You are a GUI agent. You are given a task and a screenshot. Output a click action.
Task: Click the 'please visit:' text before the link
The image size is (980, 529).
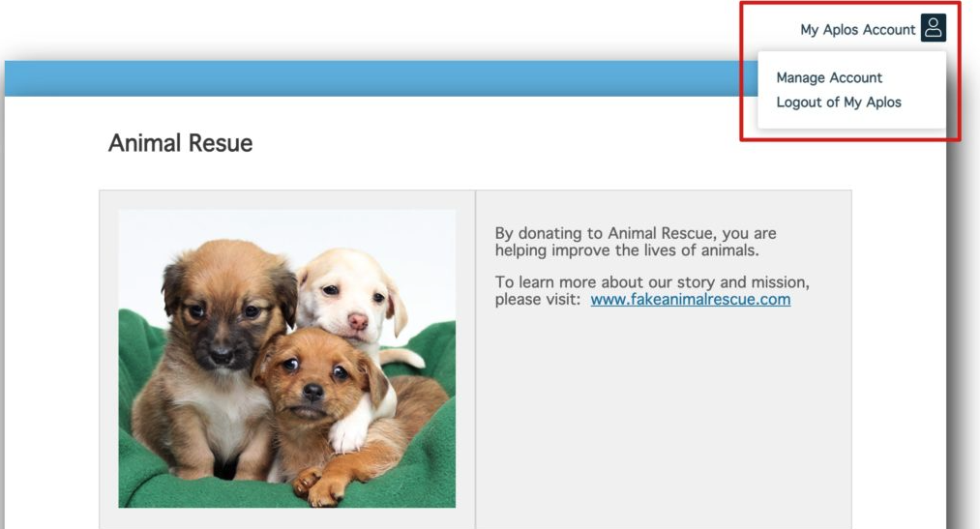[x=538, y=300]
